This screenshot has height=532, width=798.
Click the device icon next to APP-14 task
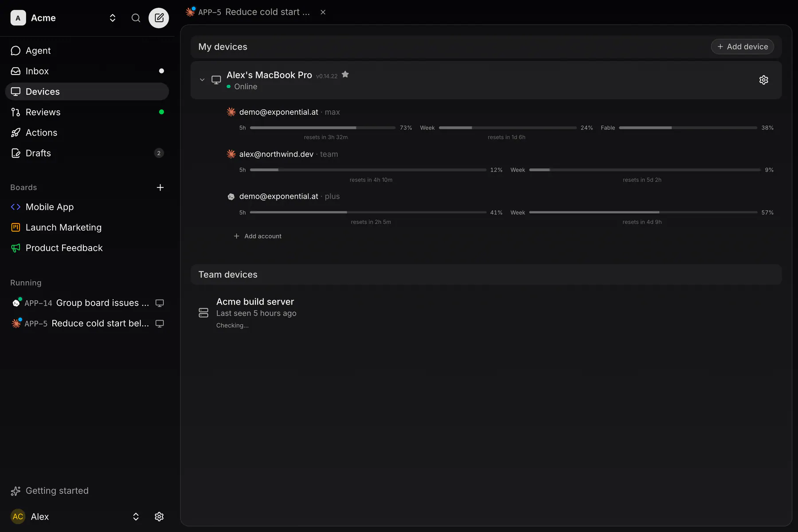click(160, 303)
